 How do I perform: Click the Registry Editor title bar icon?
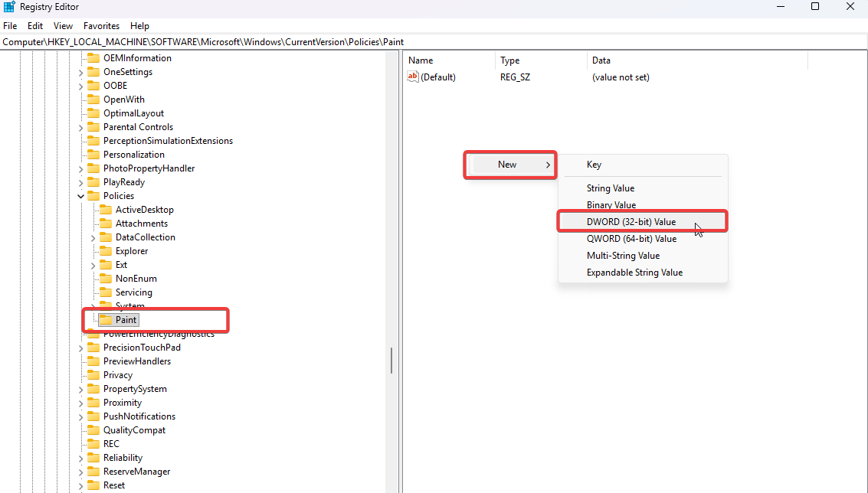coord(8,6)
